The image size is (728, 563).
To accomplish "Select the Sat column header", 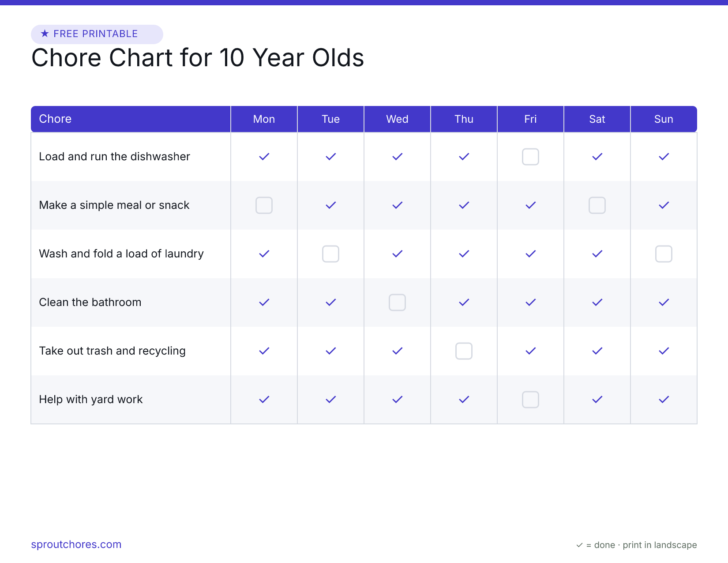I will click(597, 119).
